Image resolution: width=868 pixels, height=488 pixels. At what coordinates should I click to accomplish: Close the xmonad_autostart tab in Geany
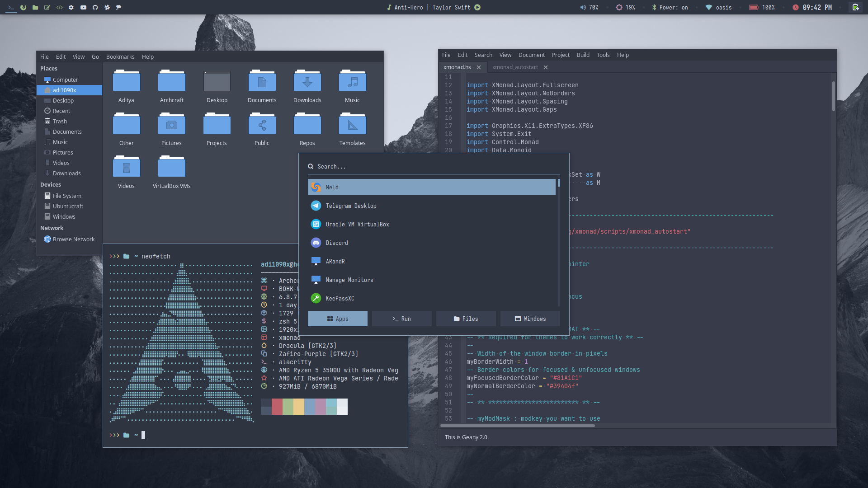coord(546,67)
